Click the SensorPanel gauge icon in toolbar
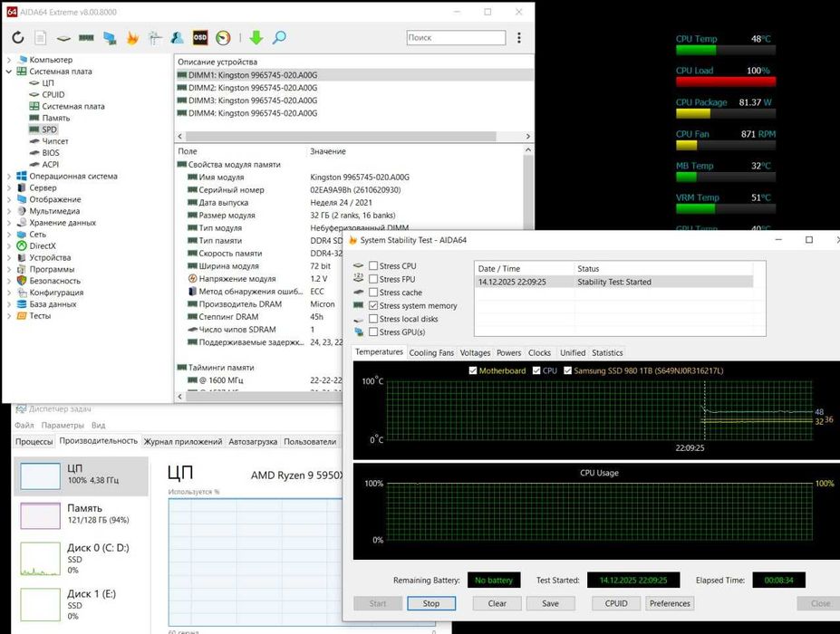This screenshot has width=840, height=634. pos(223,38)
